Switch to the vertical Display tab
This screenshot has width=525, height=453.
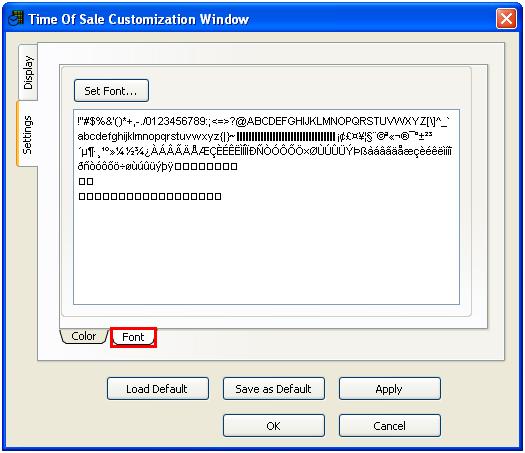pyautogui.click(x=28, y=72)
